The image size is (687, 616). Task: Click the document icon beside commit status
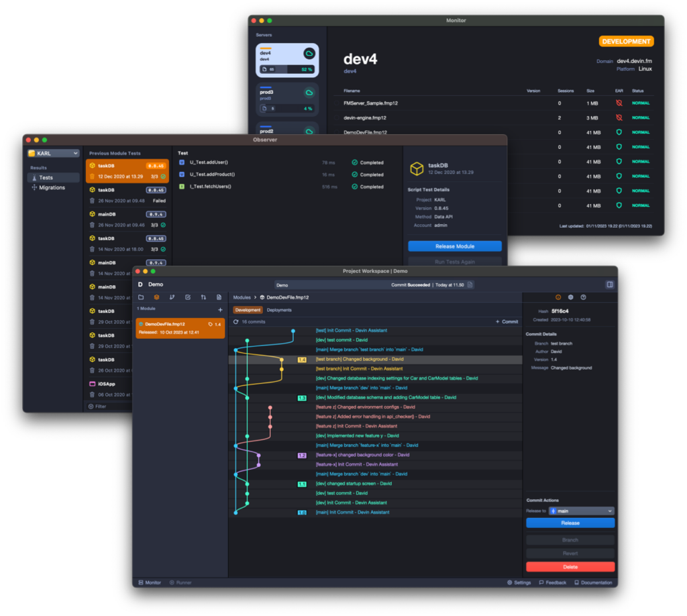pos(470,285)
